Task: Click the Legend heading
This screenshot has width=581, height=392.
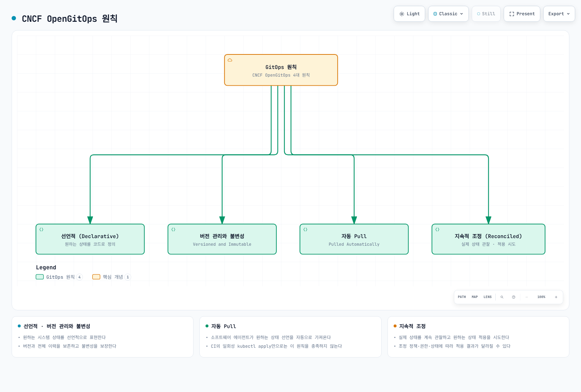Action: (46, 268)
